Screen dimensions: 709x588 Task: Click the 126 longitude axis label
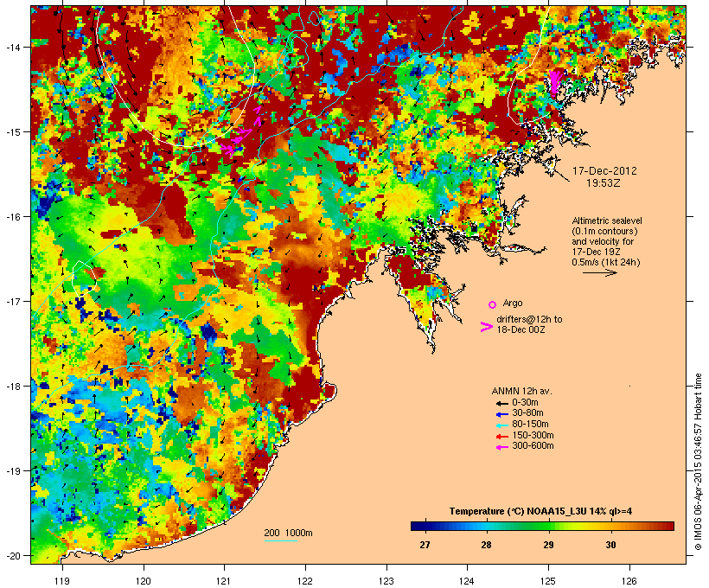629,581
